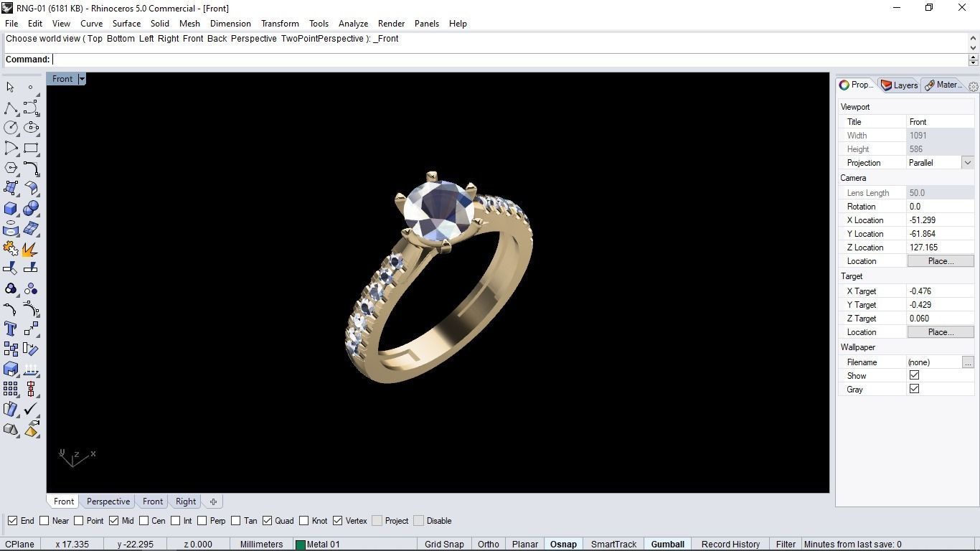Select the Control Point Curve tool

(31, 108)
